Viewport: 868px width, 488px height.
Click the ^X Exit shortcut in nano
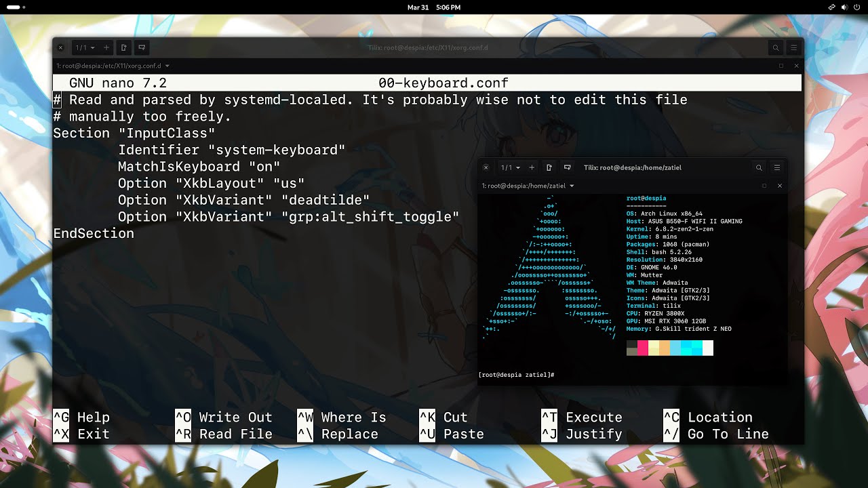(x=81, y=434)
